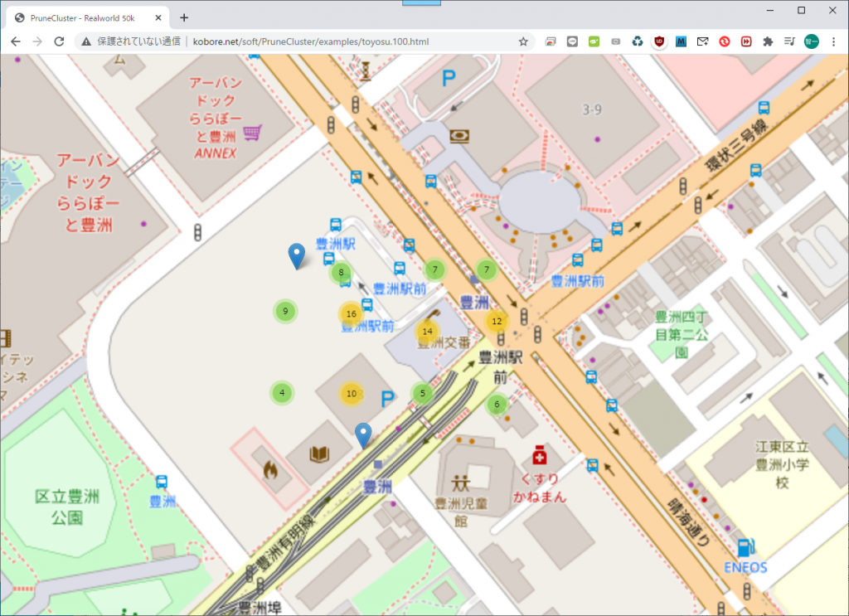Open the uBlock Origin shield extension
Screen dimensions: 849x616
pos(660,41)
